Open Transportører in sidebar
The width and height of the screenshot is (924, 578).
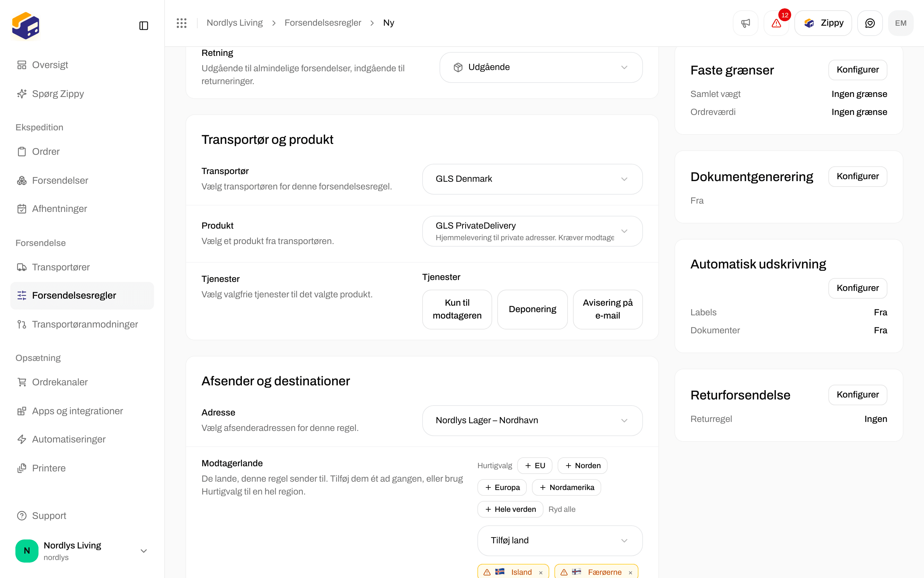click(x=82, y=267)
